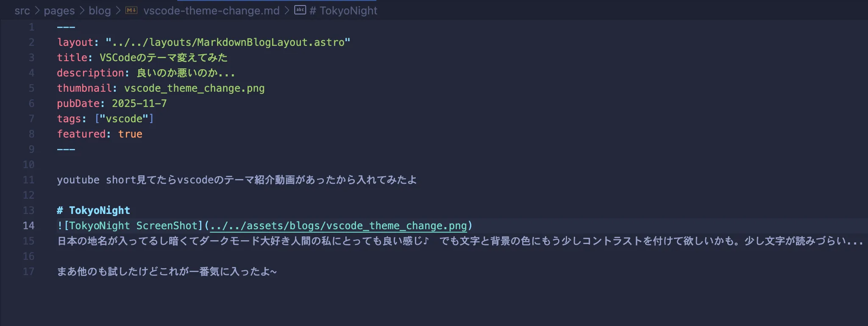The height and width of the screenshot is (326, 868).
Task: Open the blog folder breadcrumb
Action: (x=100, y=11)
